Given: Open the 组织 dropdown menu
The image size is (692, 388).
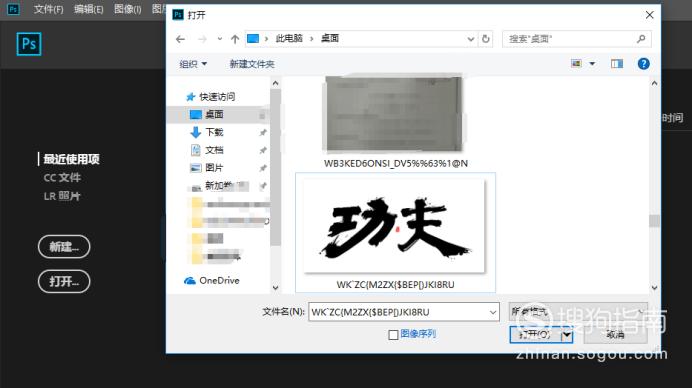Looking at the screenshot, I should (193, 64).
